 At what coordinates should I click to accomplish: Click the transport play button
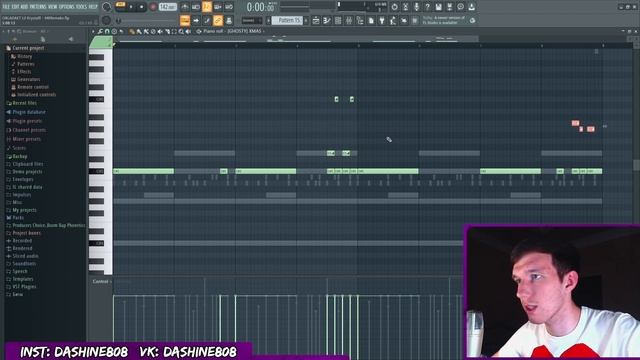(x=131, y=7)
